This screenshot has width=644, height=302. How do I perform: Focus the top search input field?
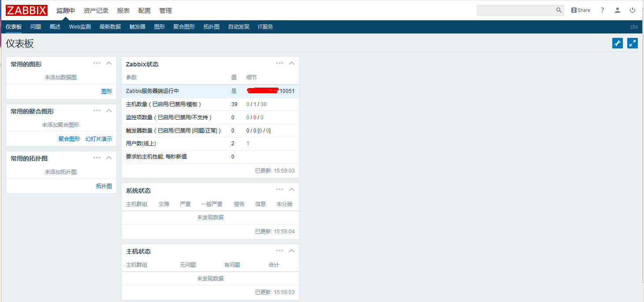516,10
